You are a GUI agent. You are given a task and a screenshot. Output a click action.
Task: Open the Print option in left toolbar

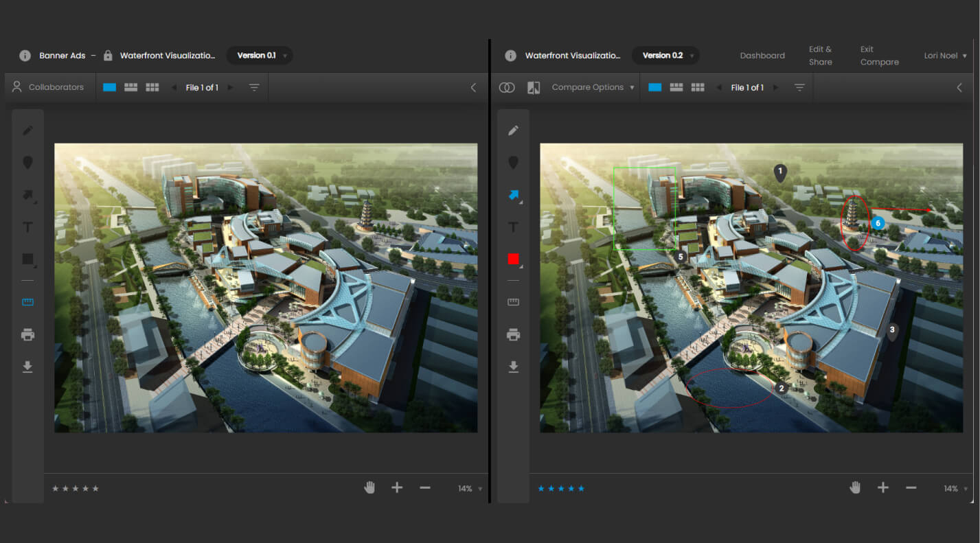27,334
